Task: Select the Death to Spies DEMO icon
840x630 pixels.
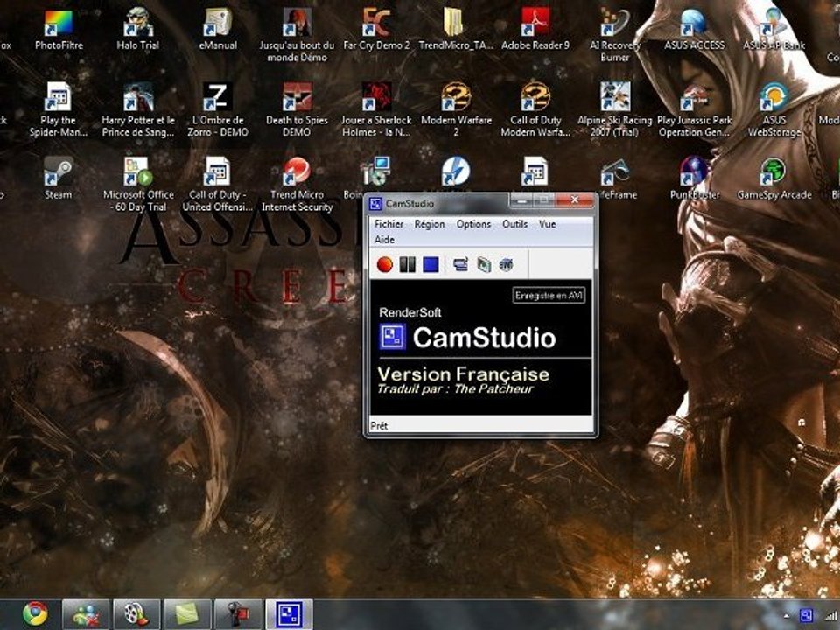Action: click(x=297, y=110)
